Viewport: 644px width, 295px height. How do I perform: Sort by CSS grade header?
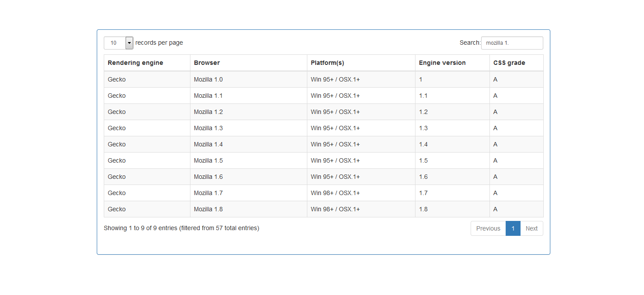coord(509,63)
